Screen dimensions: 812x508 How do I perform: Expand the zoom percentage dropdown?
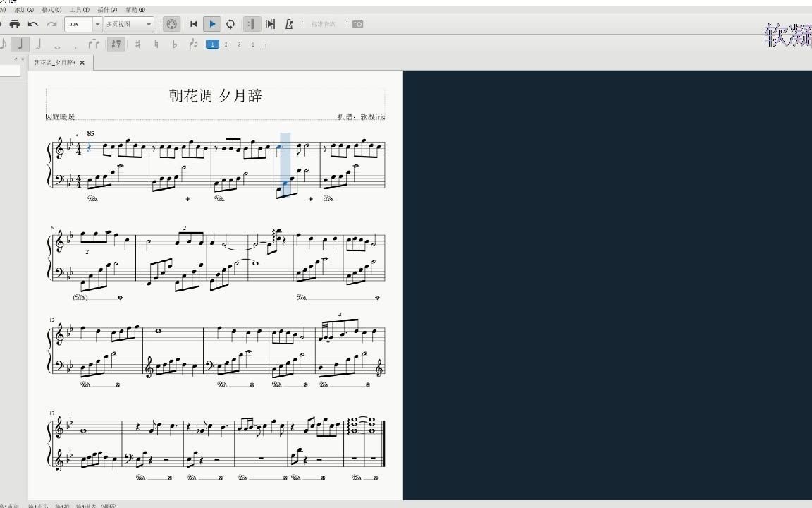pos(97,25)
